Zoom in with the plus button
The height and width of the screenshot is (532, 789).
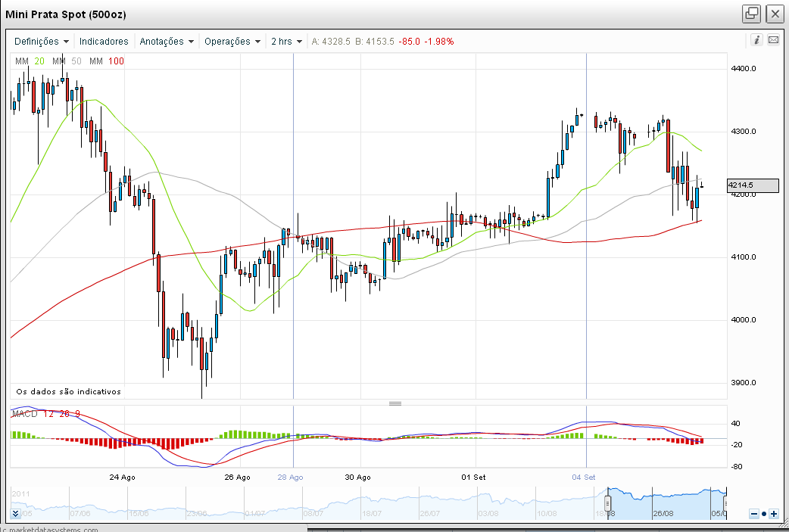point(774,514)
